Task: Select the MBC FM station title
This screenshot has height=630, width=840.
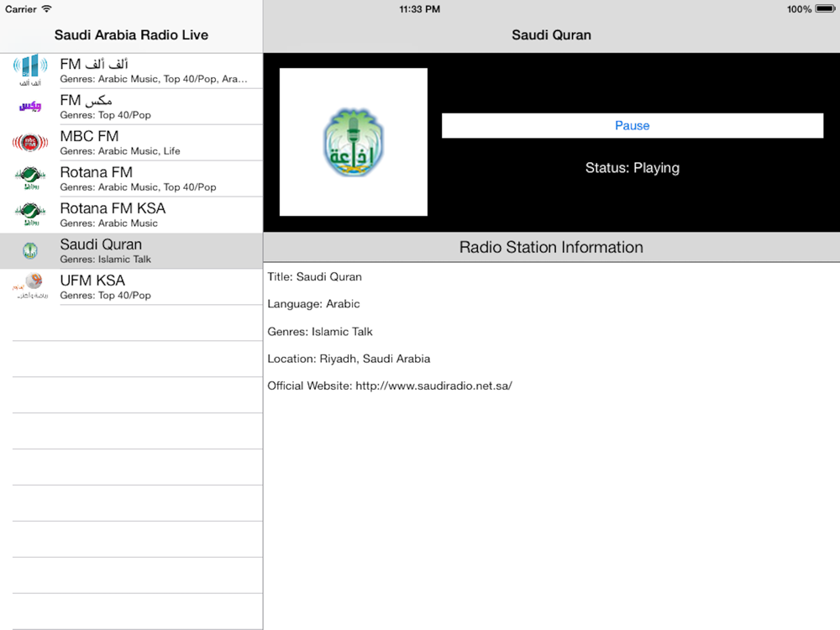Action: coord(89,136)
